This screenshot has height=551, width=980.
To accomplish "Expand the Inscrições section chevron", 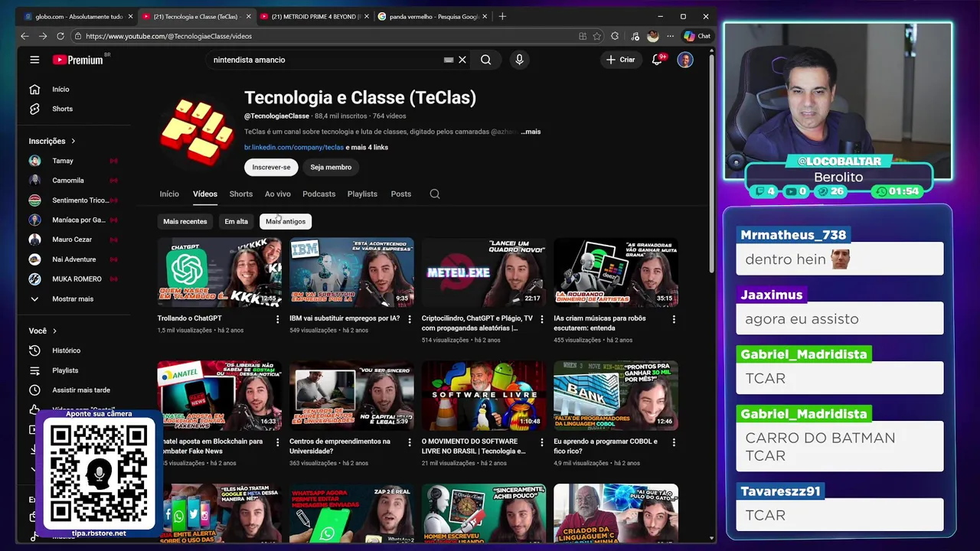I will (x=73, y=141).
